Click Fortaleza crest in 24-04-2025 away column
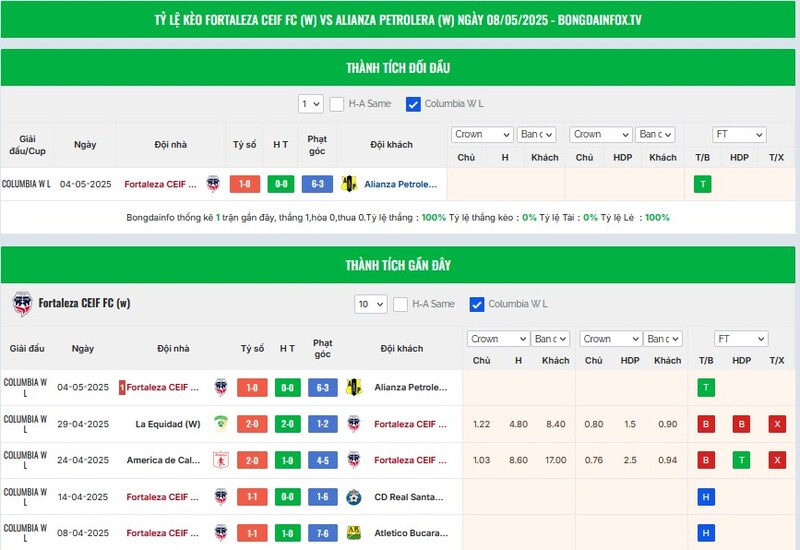Image resolution: width=800 pixels, height=550 pixels. pyautogui.click(x=354, y=460)
